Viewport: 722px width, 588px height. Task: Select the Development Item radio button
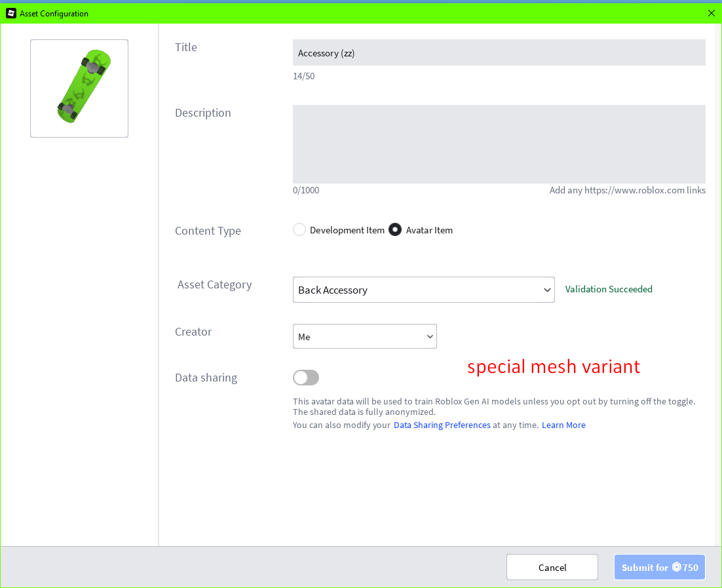coord(299,229)
